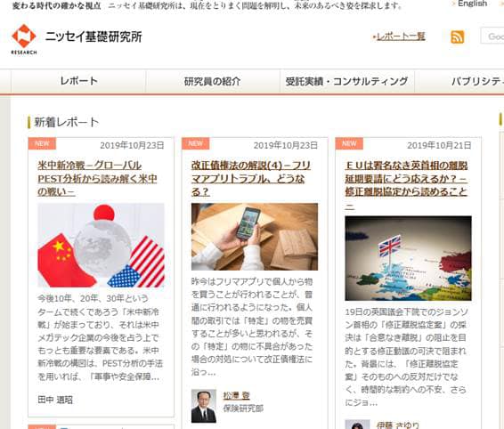Open the 研究員の紹介 menu tab
The height and width of the screenshot is (429, 504).
pos(213,81)
